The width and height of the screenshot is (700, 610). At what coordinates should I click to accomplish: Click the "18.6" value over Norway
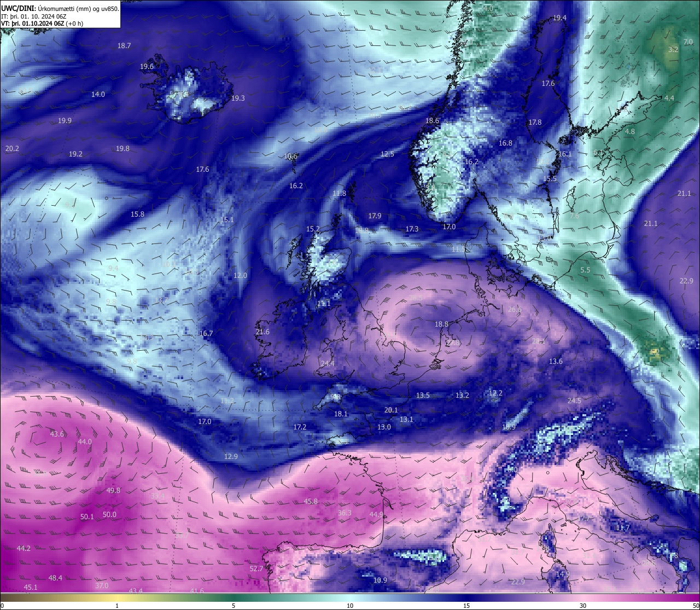coord(432,121)
